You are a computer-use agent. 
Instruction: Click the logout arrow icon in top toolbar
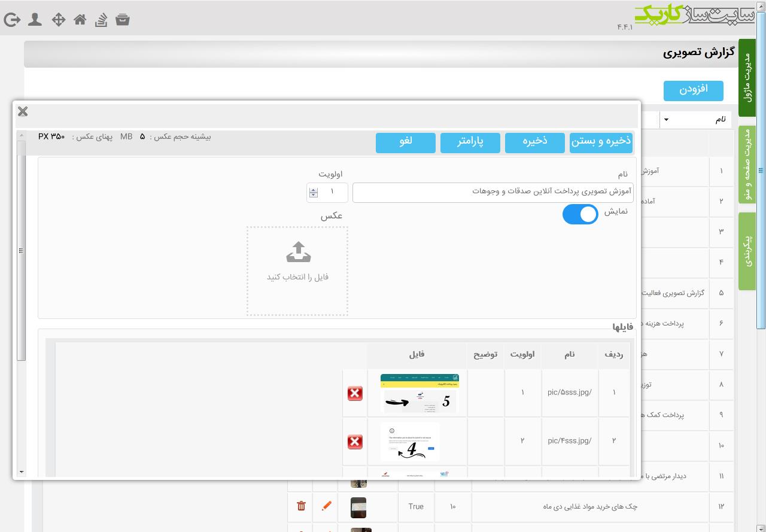tap(11, 20)
